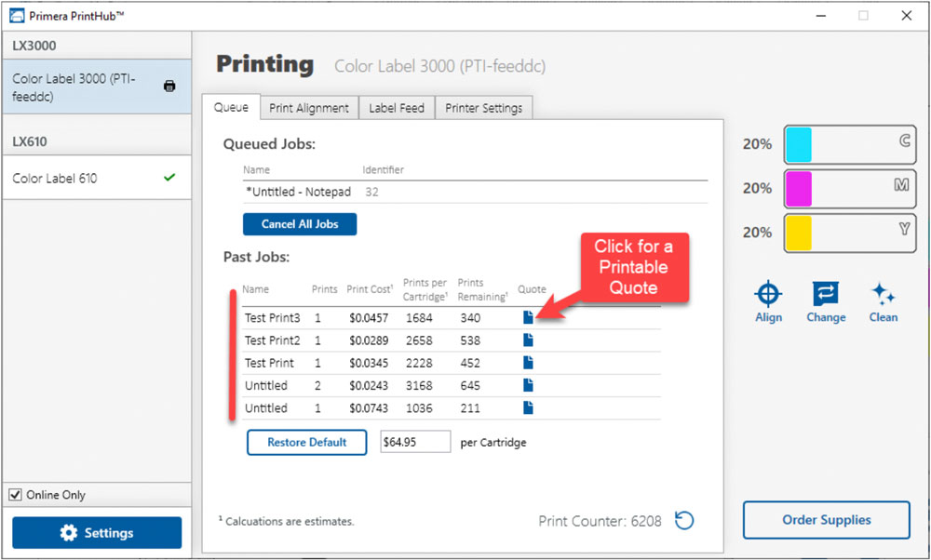Open printable quote for Test Print3
The width and height of the screenshot is (931, 560).
pos(528,317)
